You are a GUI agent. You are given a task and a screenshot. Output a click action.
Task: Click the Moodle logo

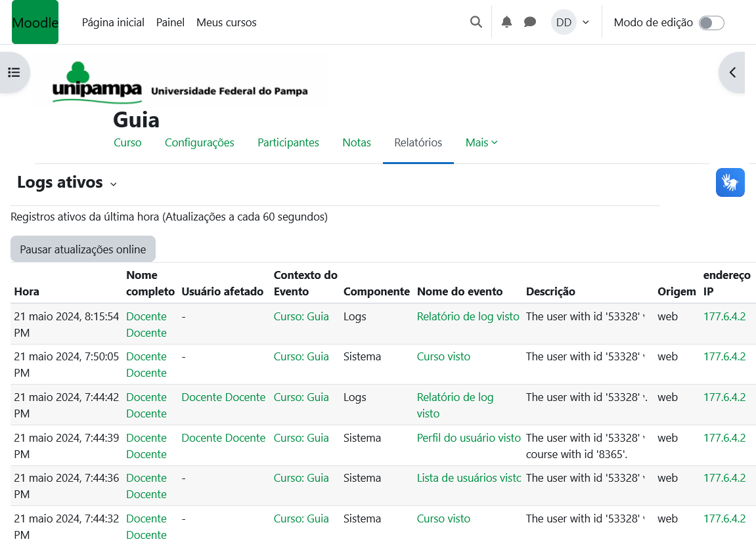pos(35,22)
